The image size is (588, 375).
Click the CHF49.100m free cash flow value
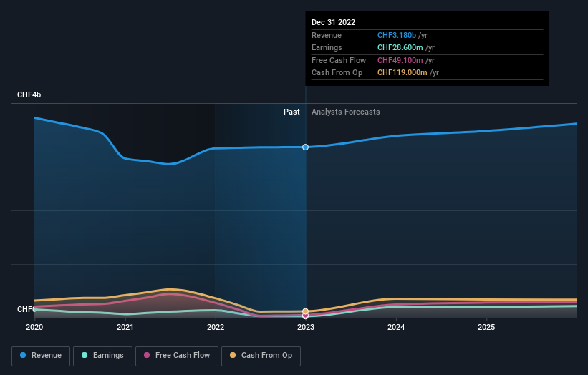400,60
